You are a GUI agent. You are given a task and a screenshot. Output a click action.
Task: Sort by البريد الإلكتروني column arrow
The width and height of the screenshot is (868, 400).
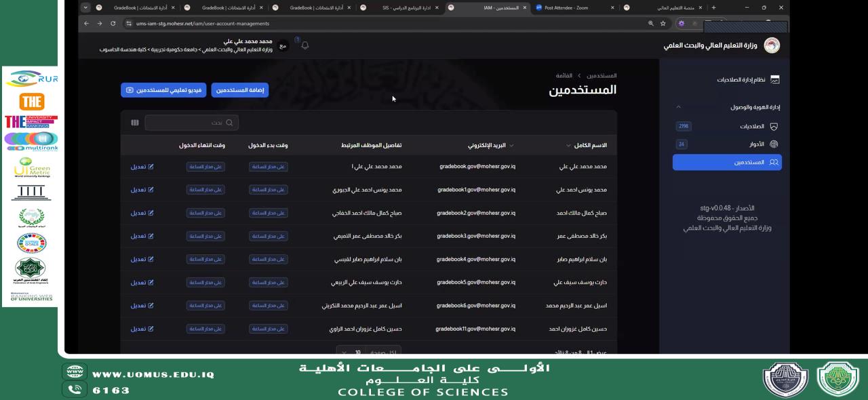(511, 146)
